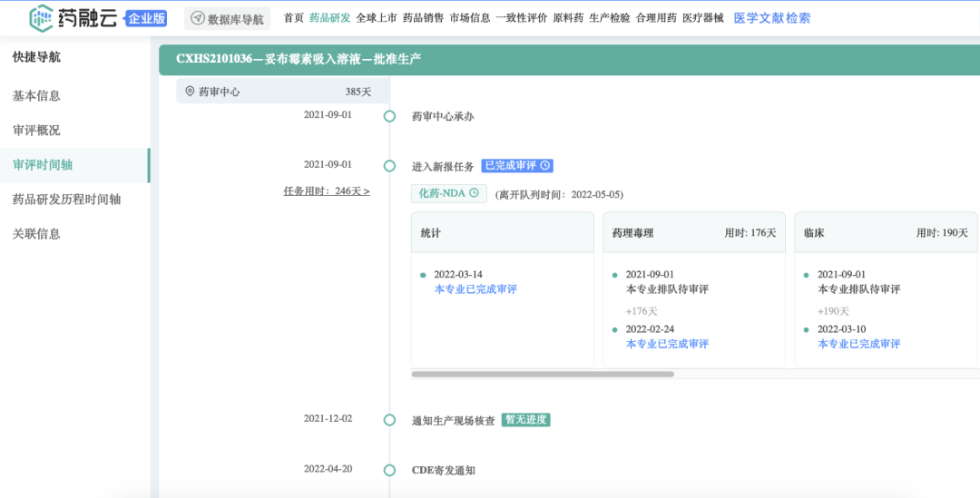Select 药品研发历程时间轴 in sidebar
The height and width of the screenshot is (498, 980).
pos(66,200)
